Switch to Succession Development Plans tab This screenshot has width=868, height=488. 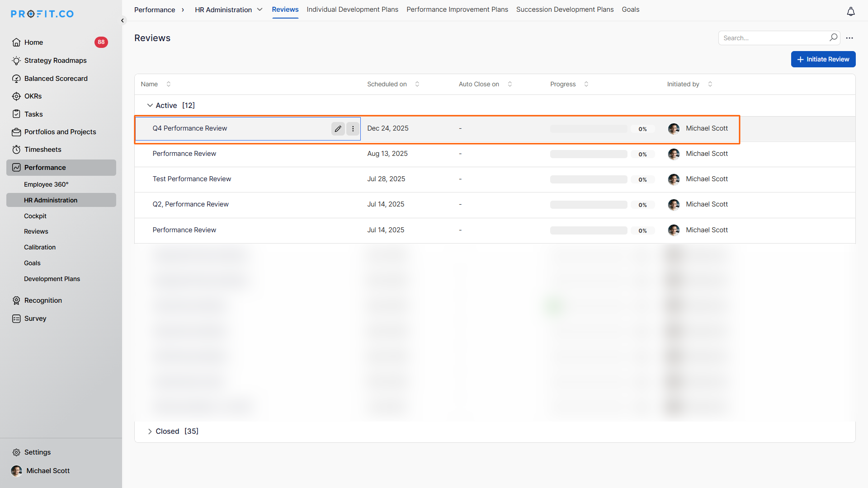click(x=565, y=9)
